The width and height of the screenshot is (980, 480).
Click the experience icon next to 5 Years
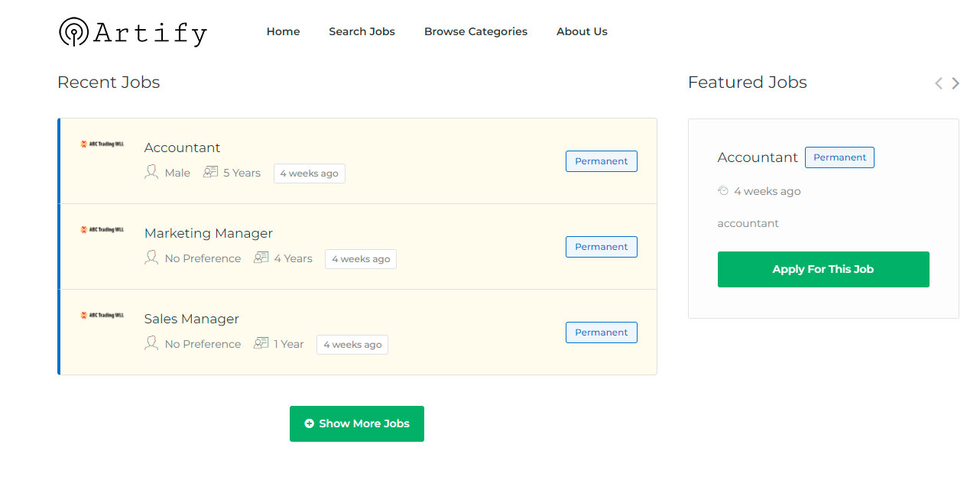coord(210,173)
